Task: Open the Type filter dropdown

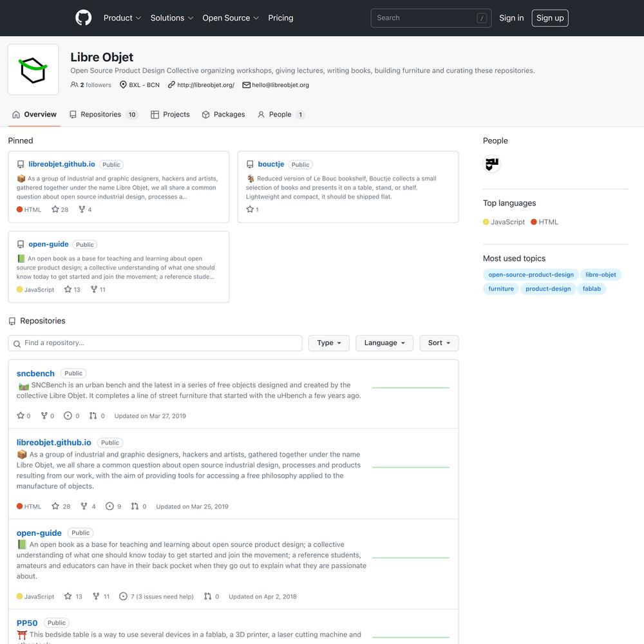Action: [329, 343]
